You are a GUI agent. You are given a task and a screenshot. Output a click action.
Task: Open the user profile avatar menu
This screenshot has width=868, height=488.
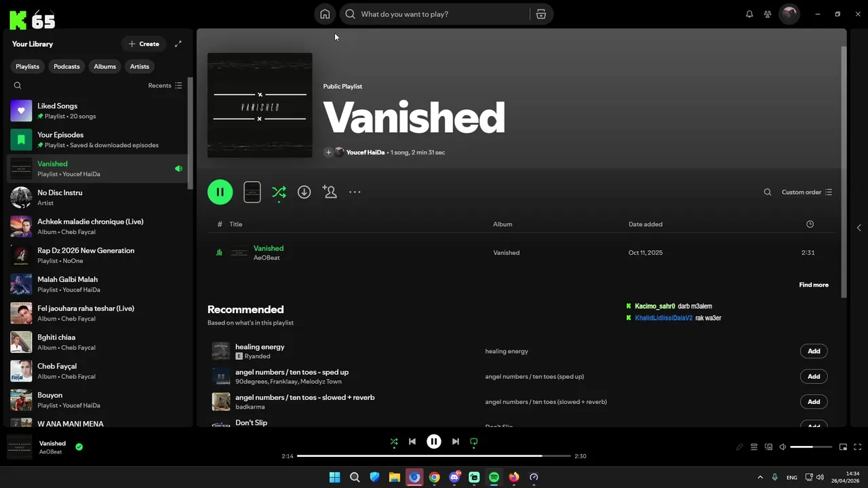789,14
